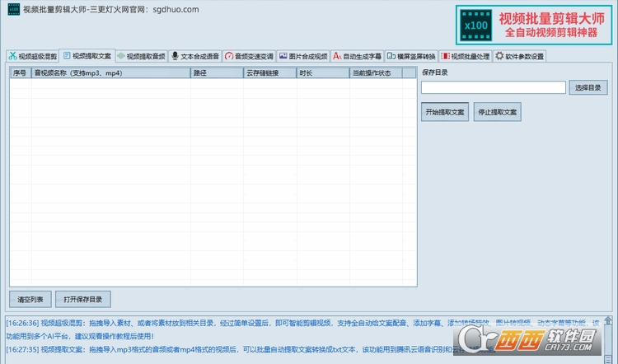This screenshot has width=618, height=364.
Task: Open the 视频批量处理 tab
Action: (465, 56)
